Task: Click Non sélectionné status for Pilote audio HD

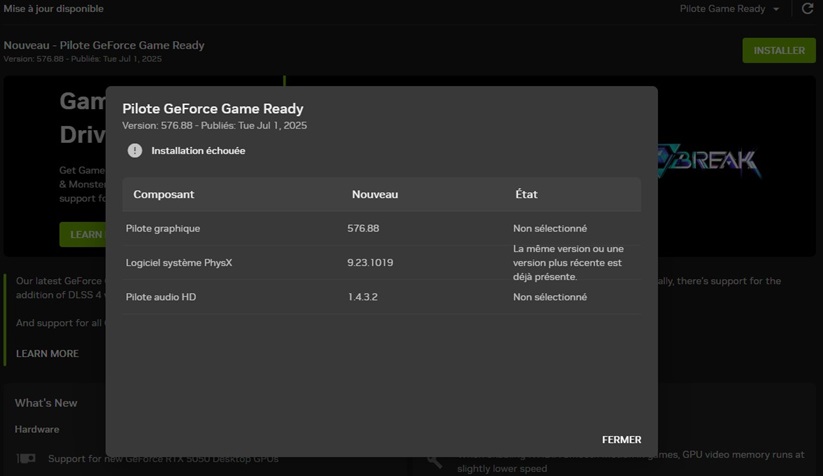Action: point(550,297)
